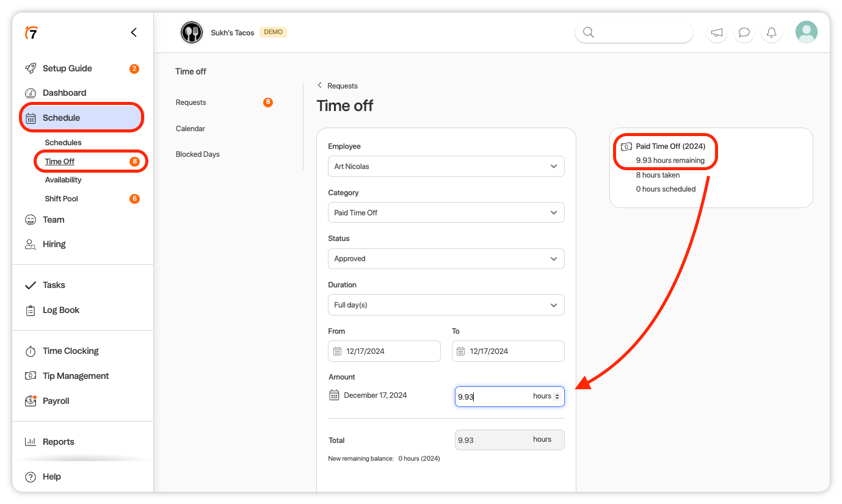Click the hours stepper arrows in Amount field
Viewport: 842px width, 504px height.
(x=557, y=397)
